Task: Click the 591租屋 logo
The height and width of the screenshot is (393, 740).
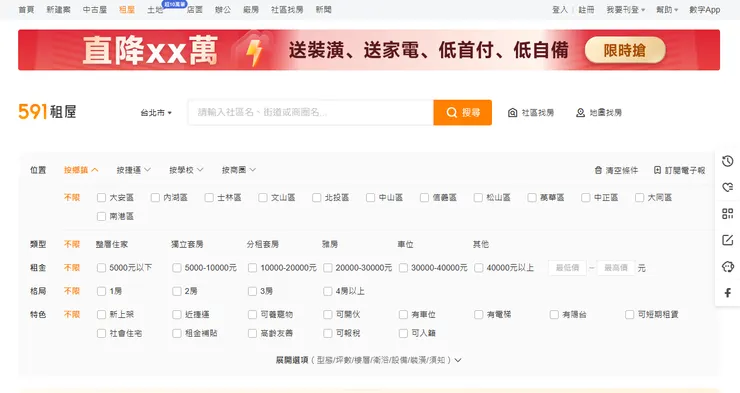Action: 47,112
